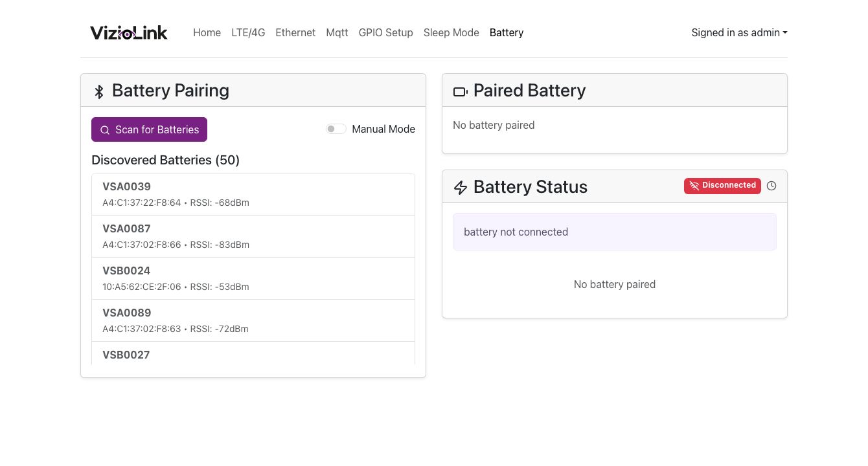Viewport: 868px width, 466px height.
Task: Click the Battery Status heading
Action: (530, 187)
